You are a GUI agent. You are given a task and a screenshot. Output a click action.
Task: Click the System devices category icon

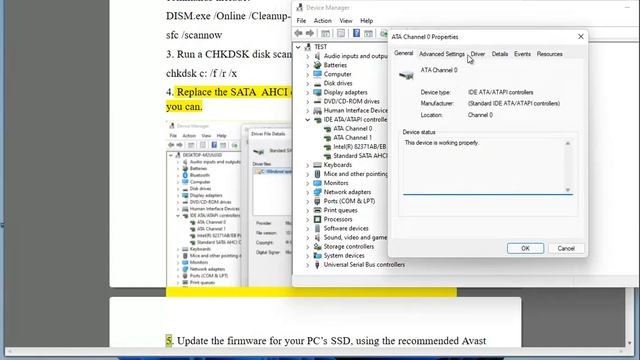click(x=317, y=256)
